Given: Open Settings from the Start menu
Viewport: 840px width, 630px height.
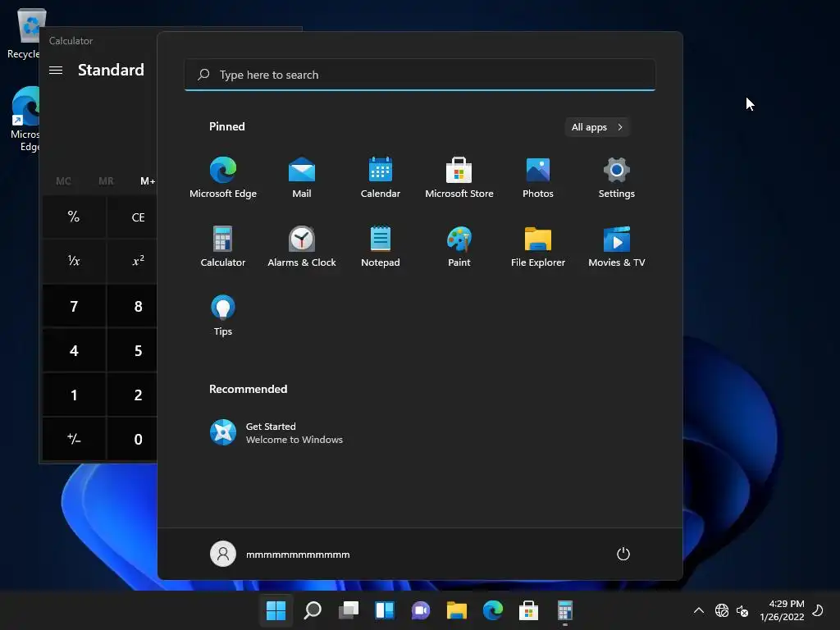Looking at the screenshot, I should coord(617,177).
